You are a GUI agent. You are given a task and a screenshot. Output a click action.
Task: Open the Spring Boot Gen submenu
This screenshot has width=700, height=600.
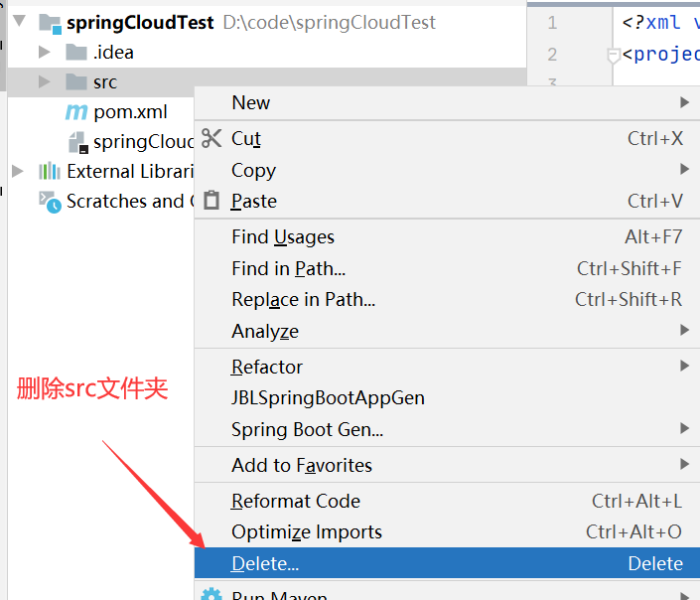448,429
